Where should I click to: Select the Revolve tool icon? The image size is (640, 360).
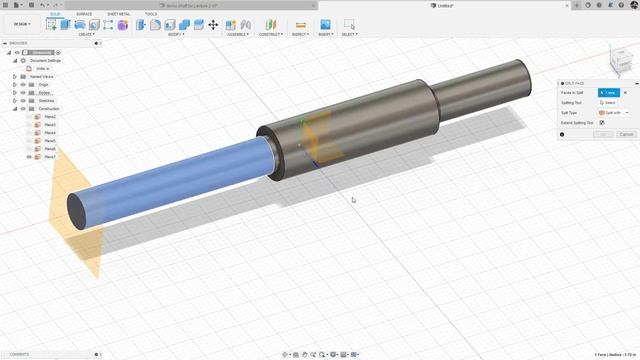80,25
